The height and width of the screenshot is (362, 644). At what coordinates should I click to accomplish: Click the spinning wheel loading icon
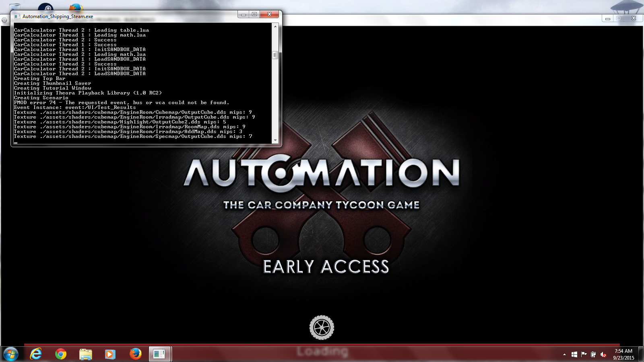pyautogui.click(x=322, y=327)
